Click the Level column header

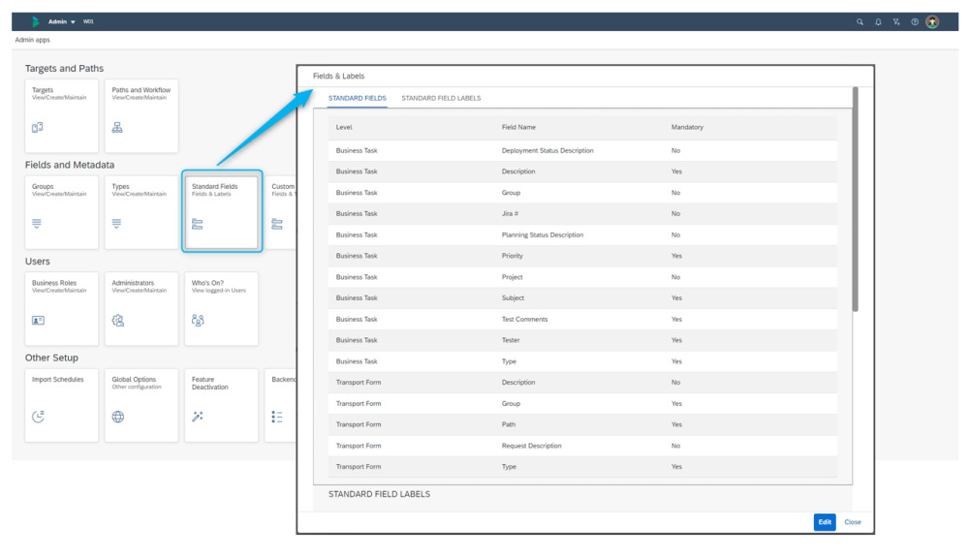[344, 127]
